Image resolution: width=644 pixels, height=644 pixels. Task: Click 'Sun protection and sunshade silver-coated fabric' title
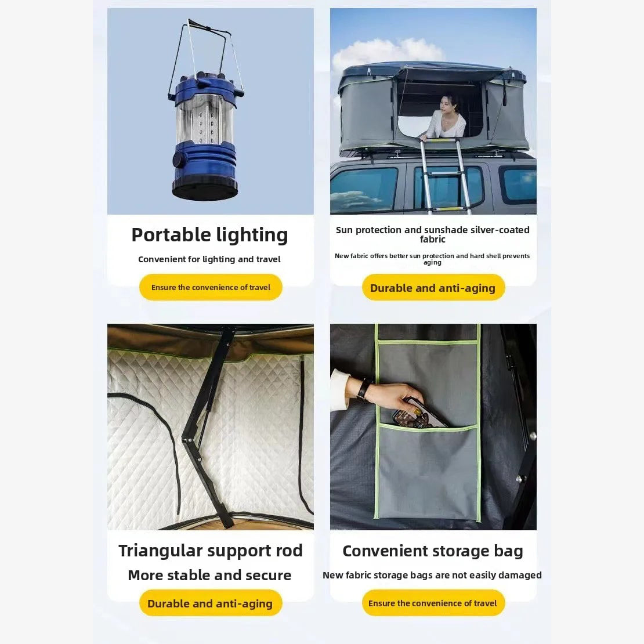tap(432, 234)
